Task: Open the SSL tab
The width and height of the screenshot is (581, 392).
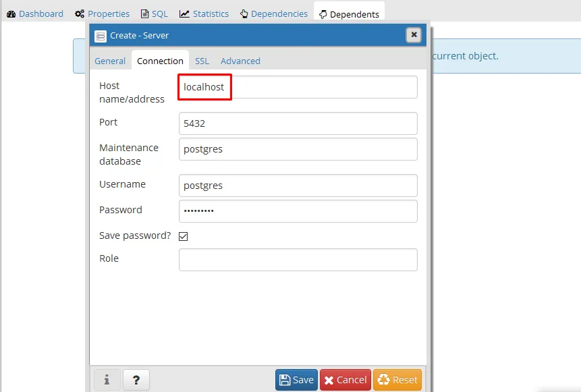Action: (202, 61)
